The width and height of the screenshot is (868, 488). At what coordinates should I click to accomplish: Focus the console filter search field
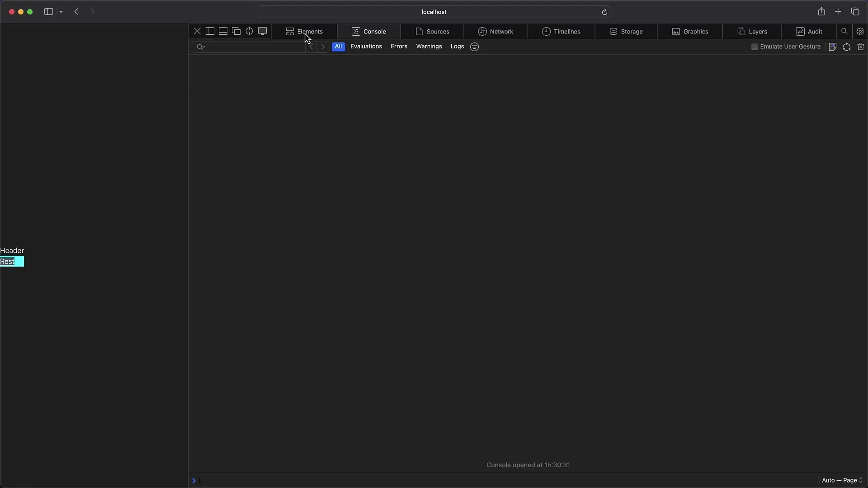click(x=249, y=47)
